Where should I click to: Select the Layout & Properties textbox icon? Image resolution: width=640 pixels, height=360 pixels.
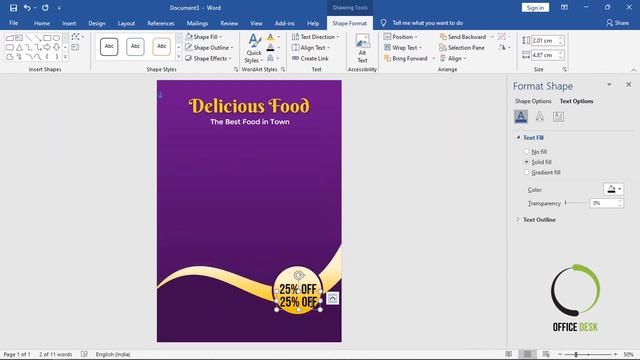click(x=558, y=117)
